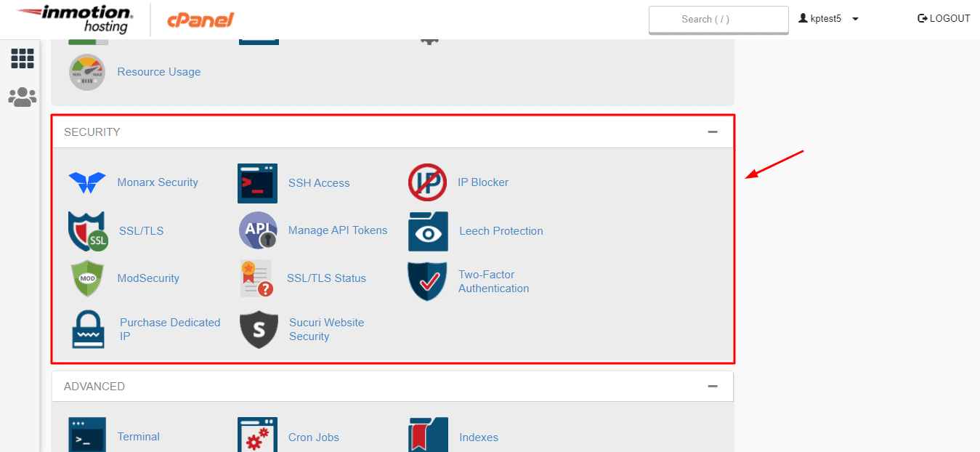
Task: Open the User Manager sidebar icon
Action: point(23,97)
